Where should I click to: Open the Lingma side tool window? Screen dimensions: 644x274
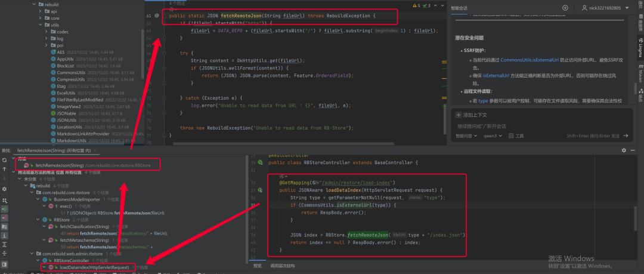tap(640, 47)
